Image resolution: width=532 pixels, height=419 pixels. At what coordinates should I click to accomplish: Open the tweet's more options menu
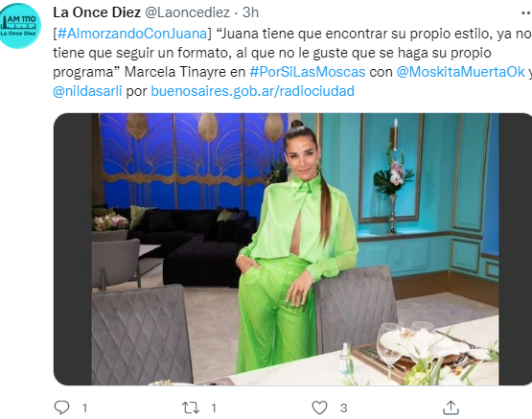[x=526, y=12]
